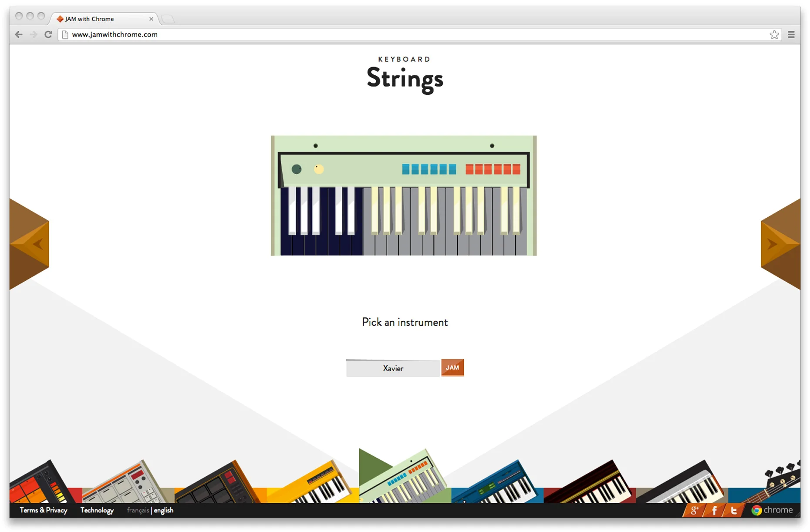Reload the page

tap(48, 34)
